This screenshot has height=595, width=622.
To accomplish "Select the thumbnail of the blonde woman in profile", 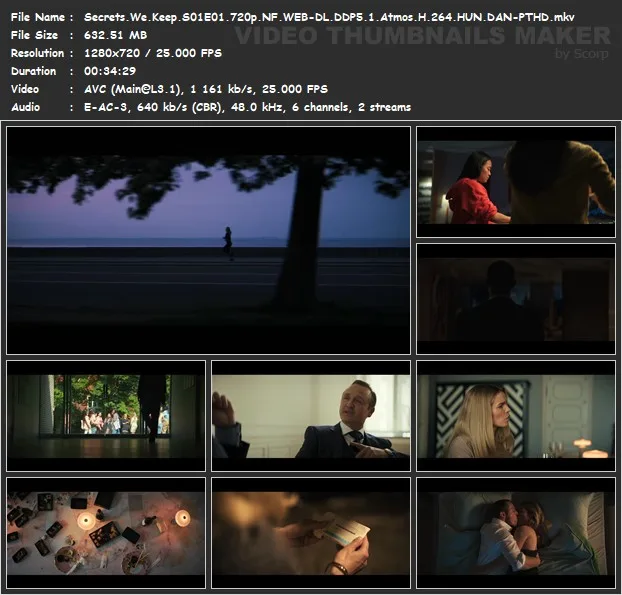I will coord(516,416).
